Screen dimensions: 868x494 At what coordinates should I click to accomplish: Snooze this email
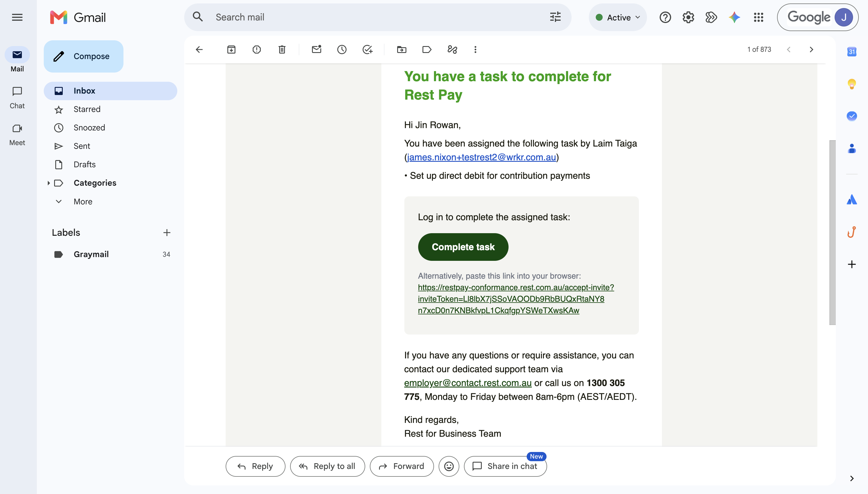click(342, 50)
